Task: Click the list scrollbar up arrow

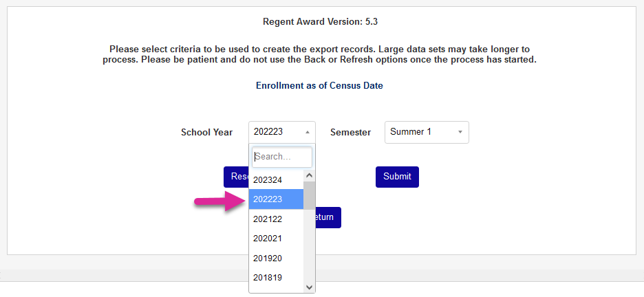Action: pyautogui.click(x=310, y=176)
